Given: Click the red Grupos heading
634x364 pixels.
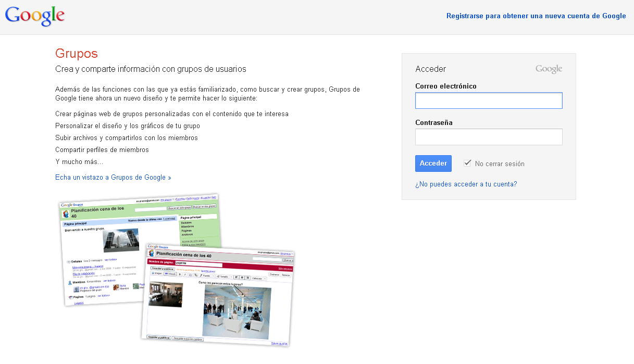Looking at the screenshot, I should click(77, 53).
